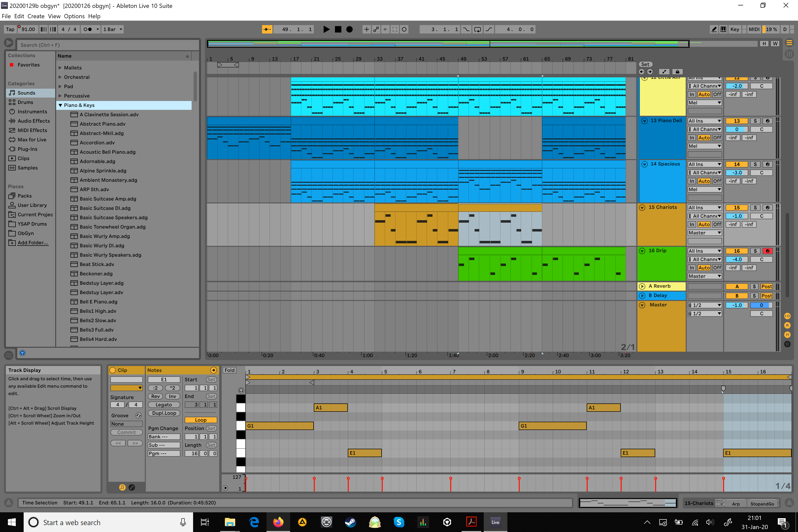Click Add Folder link
This screenshot has height=532, width=798.
pos(33,243)
